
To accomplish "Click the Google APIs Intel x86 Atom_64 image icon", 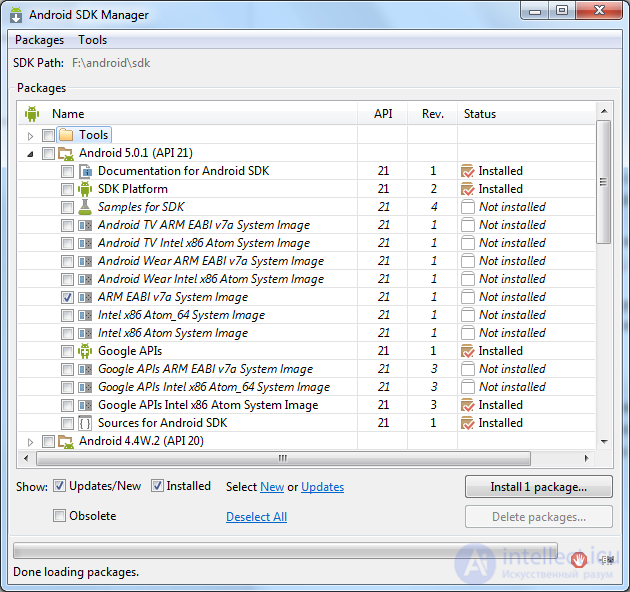I will click(x=85, y=387).
